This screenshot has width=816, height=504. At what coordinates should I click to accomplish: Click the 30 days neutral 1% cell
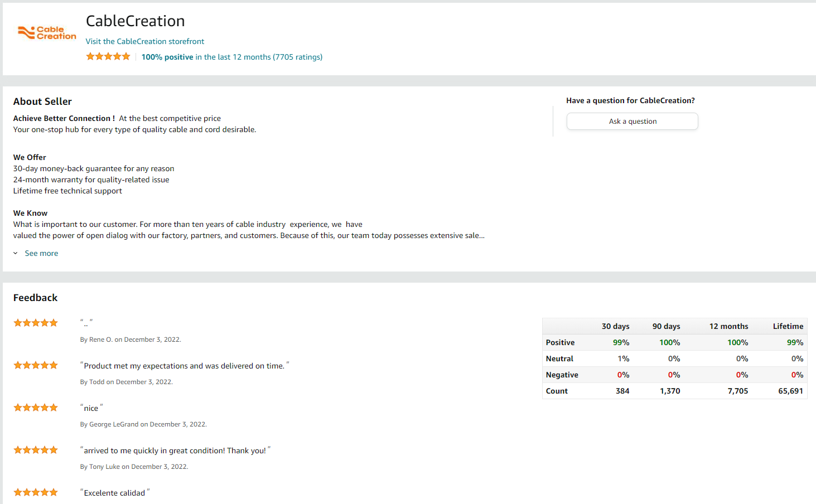click(623, 358)
